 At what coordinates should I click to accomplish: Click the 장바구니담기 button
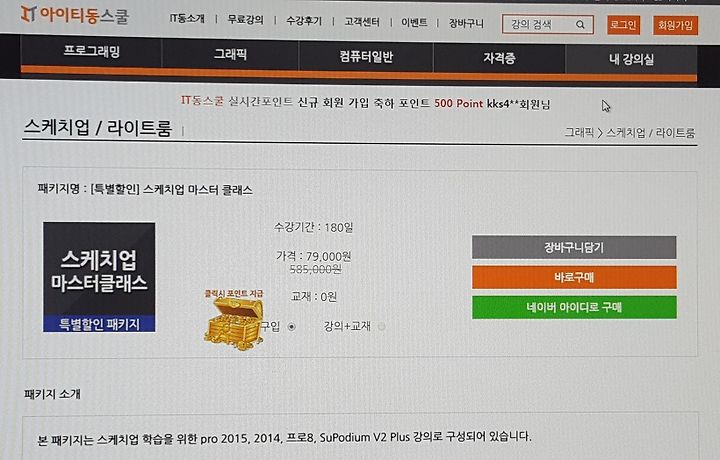(574, 247)
